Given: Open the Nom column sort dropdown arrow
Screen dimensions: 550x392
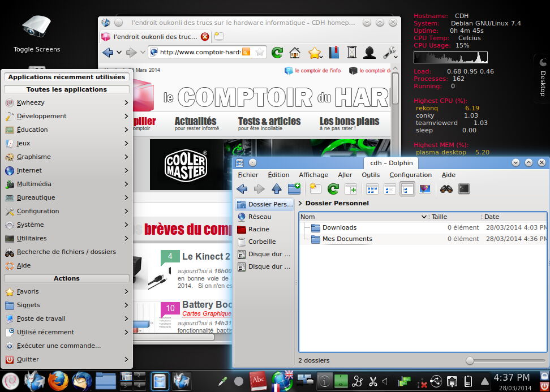Looking at the screenshot, I should click(424, 217).
